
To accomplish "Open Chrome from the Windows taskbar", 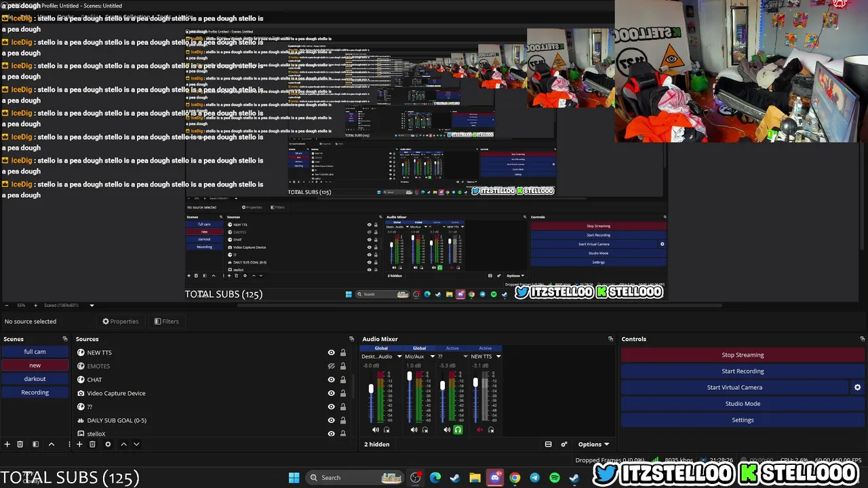I will pos(515,478).
